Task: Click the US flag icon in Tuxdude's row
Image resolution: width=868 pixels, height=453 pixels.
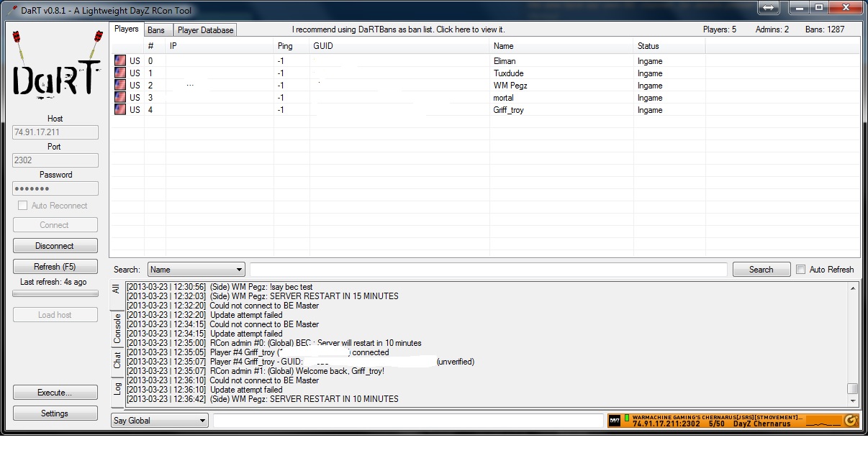Action: click(120, 73)
